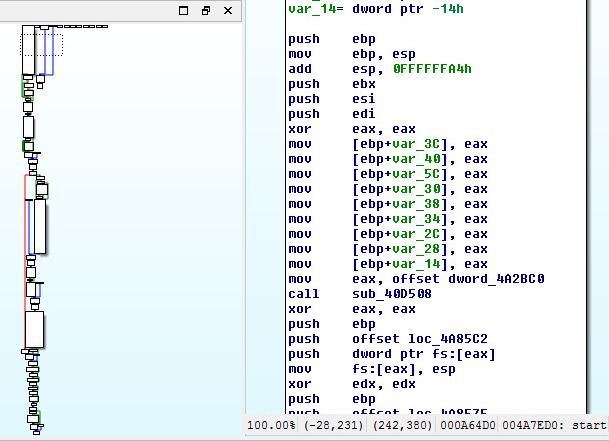
Task: Select 'xor edx, edx' instruction
Action: [352, 384]
